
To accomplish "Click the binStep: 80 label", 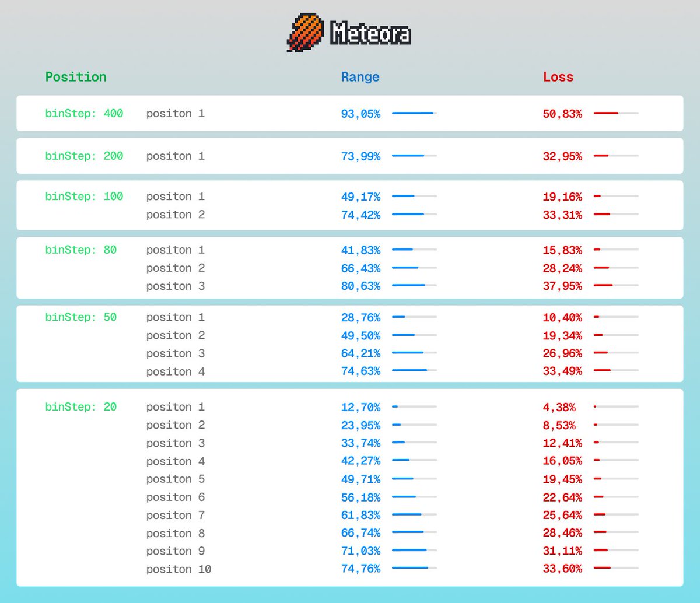I will (81, 250).
